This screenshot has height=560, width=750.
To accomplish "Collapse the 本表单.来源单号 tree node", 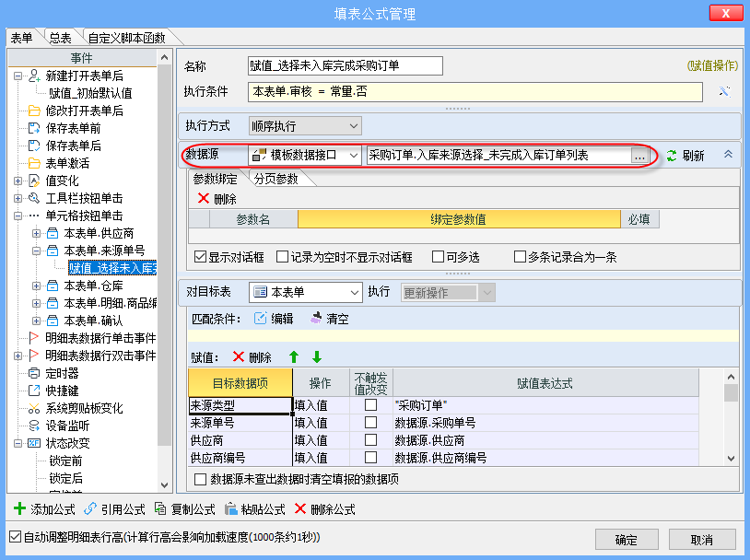I will [36, 251].
